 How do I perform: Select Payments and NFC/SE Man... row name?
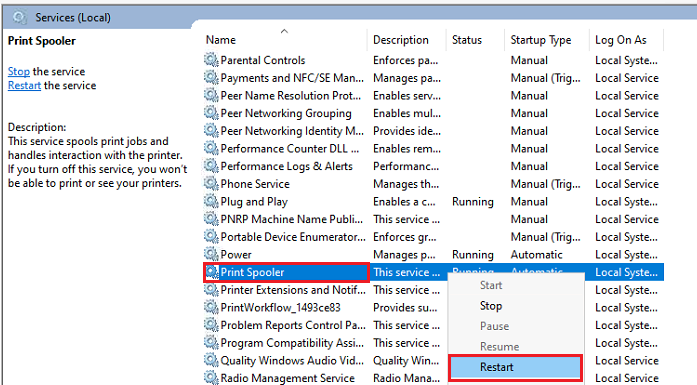292,78
